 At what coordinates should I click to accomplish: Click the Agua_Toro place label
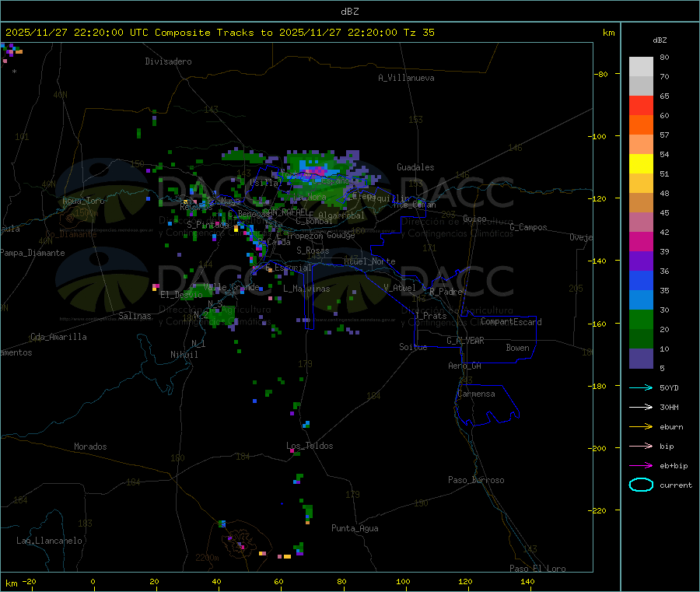click(83, 201)
